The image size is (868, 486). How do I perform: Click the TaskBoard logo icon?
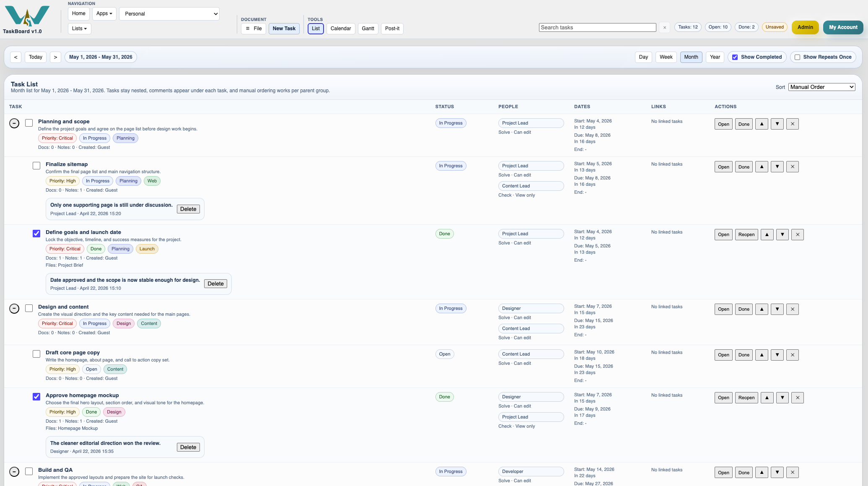(27, 16)
